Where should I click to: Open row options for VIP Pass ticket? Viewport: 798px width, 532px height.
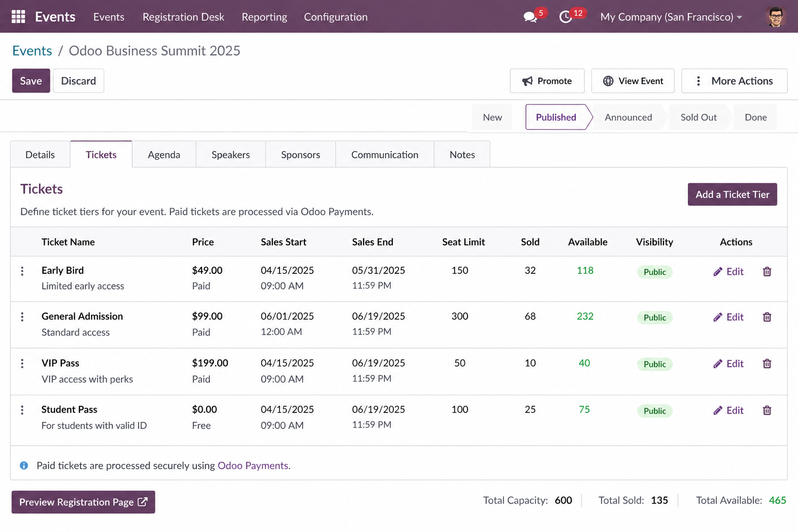tap(22, 364)
